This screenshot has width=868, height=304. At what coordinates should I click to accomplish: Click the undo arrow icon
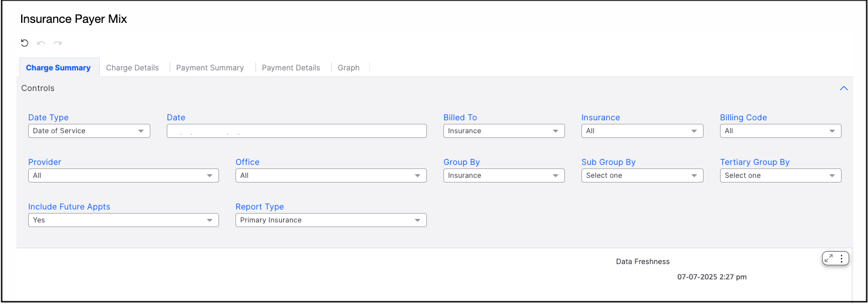(41, 43)
